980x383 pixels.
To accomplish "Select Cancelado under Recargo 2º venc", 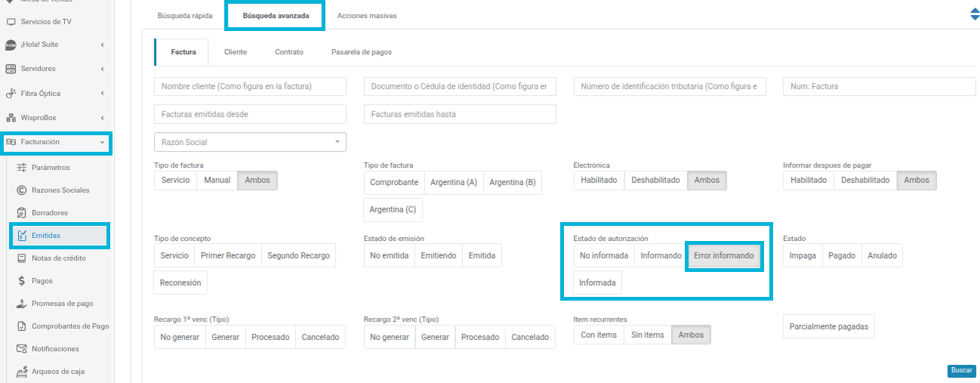I will point(530,337).
